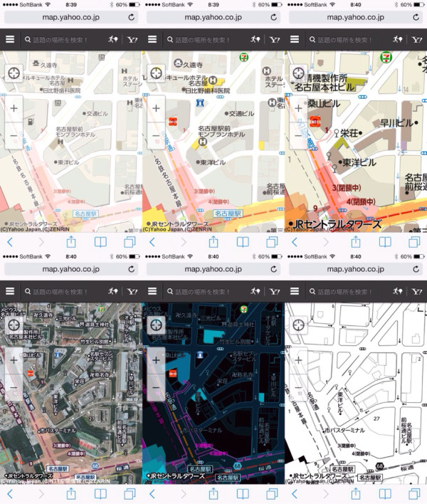Open share sheet on pale-colored map screen
Image resolution: width=427 pixels, height=504 pixels.
point(71,242)
